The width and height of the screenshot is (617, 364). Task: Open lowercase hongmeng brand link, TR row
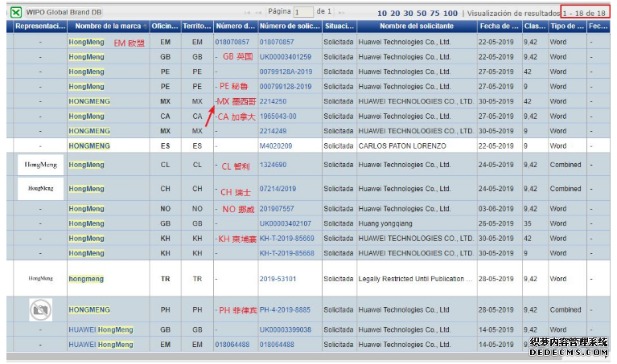(86, 279)
